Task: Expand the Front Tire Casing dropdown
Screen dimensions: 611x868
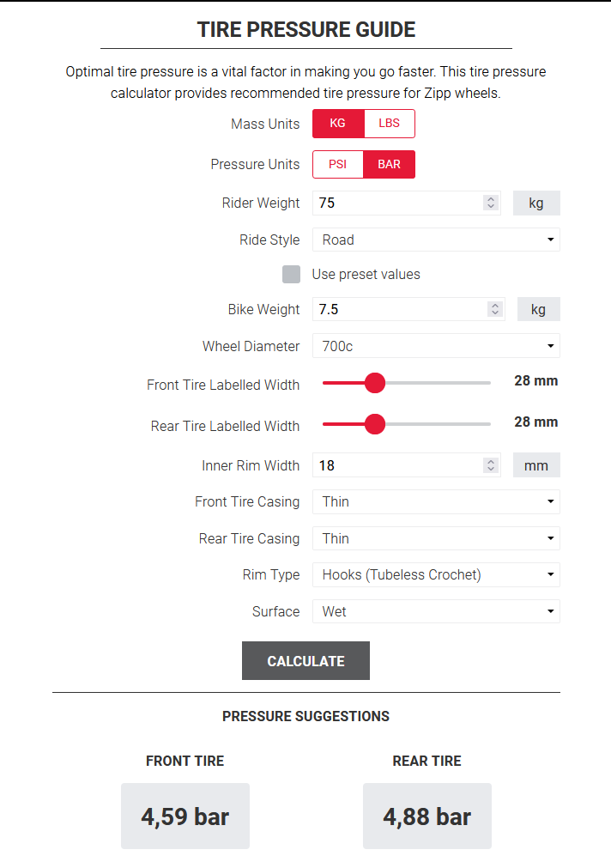Action: pos(436,501)
